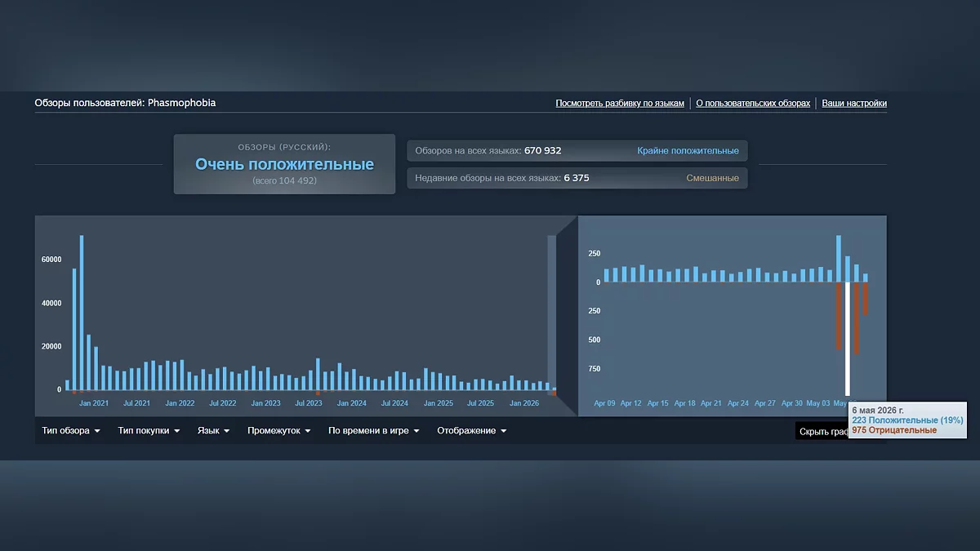Click Apr 21 axis label in recent chart
The width and height of the screenshot is (980, 551).
click(711, 403)
